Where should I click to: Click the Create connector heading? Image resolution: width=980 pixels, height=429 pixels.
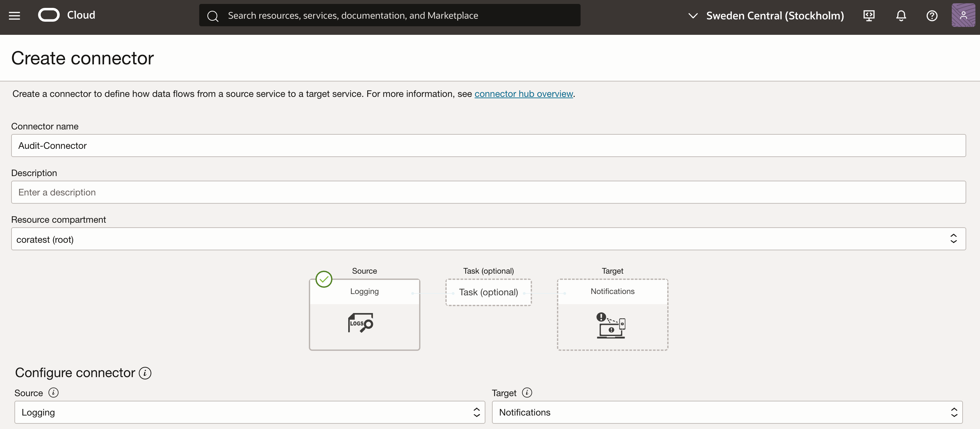(x=83, y=58)
